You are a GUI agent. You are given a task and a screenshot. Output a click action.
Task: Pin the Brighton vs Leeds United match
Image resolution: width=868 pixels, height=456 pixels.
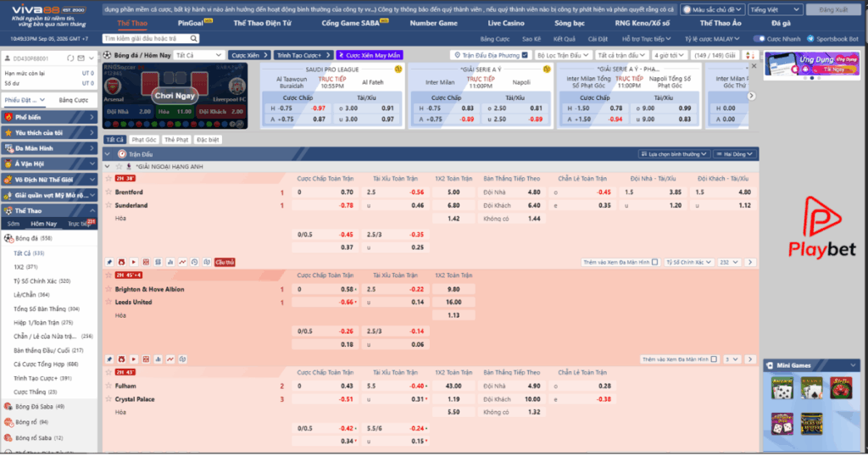[x=109, y=359]
